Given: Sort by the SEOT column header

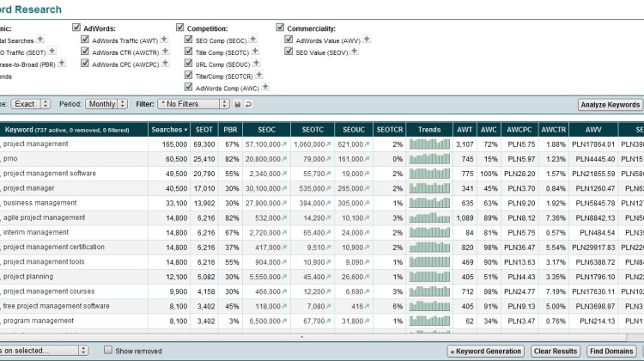Looking at the screenshot, I should pyautogui.click(x=204, y=130).
